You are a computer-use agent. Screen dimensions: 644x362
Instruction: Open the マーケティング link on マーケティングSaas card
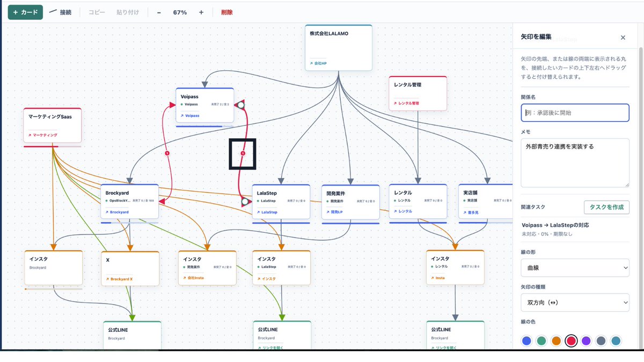pos(43,135)
